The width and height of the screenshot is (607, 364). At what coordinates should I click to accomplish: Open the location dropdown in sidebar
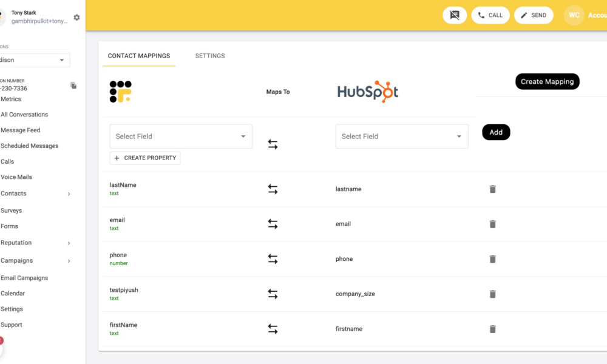[x=35, y=60]
